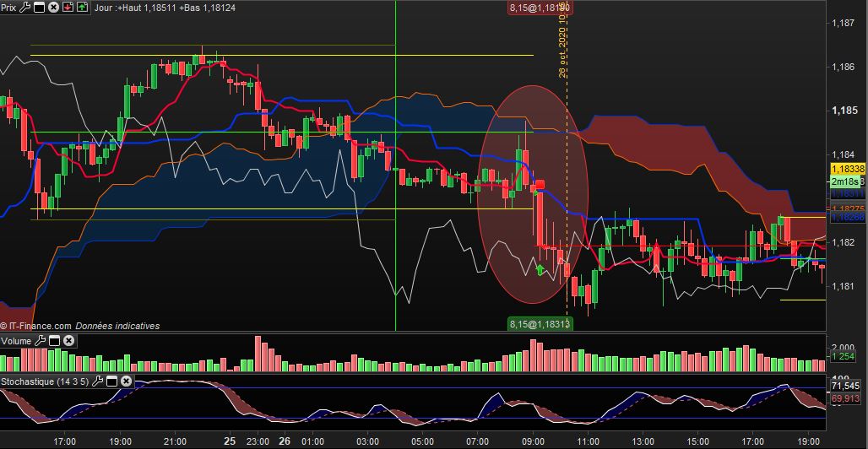Maximize the Prix price panel
Screen dimensions: 868x449
click(39, 8)
